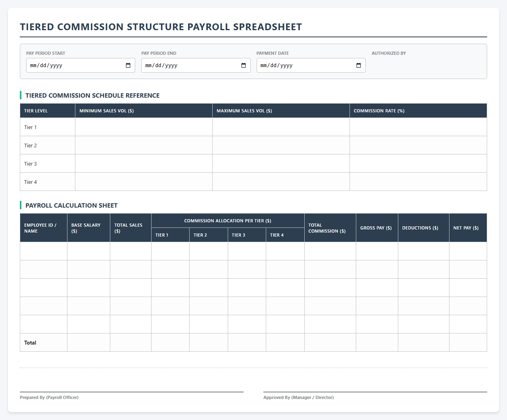
Task: Click the 'Employee ID / Name' column header
Action: point(44,228)
